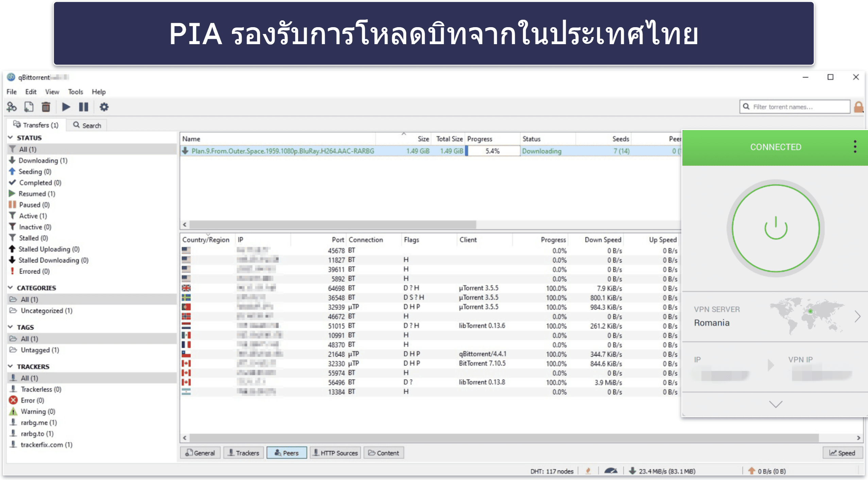Click the Add torrent file icon

coord(29,107)
